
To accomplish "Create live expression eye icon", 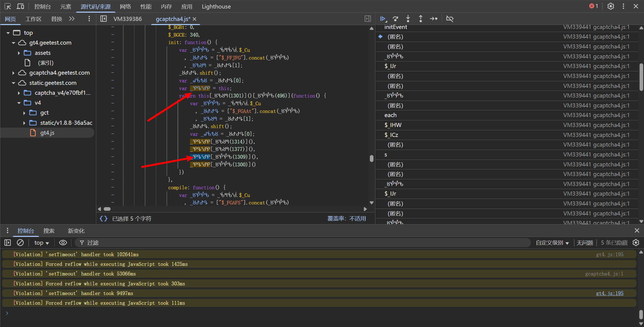I will click(63, 243).
